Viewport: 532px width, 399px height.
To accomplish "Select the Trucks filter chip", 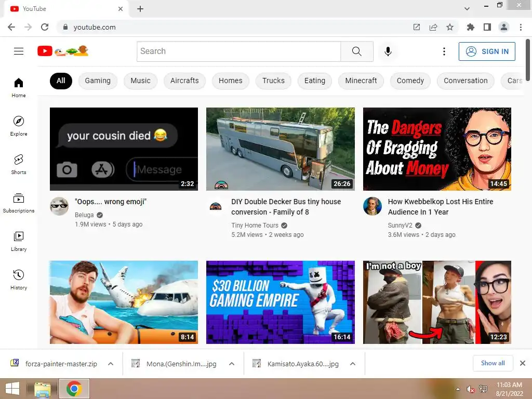I will click(273, 81).
